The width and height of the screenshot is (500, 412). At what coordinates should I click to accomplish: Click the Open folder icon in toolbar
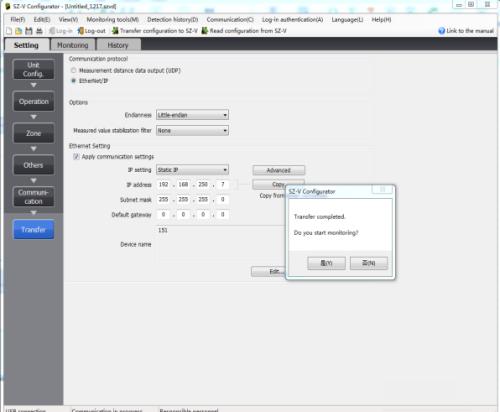point(19,31)
